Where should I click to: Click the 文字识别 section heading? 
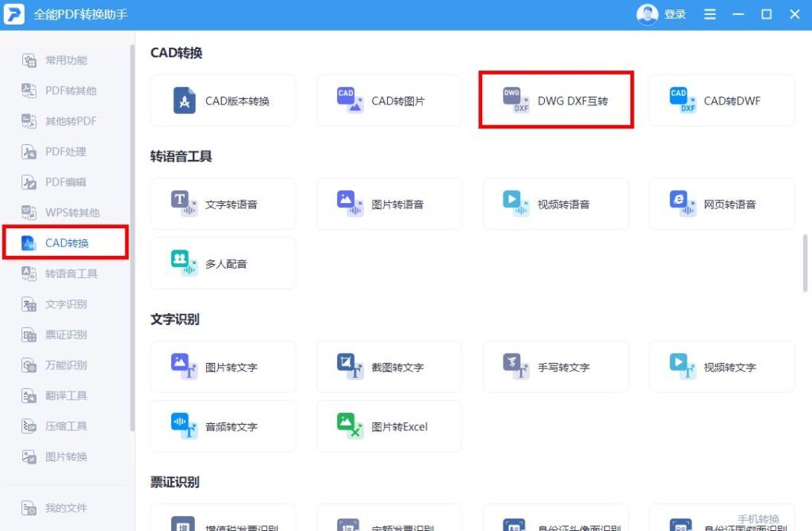point(174,319)
